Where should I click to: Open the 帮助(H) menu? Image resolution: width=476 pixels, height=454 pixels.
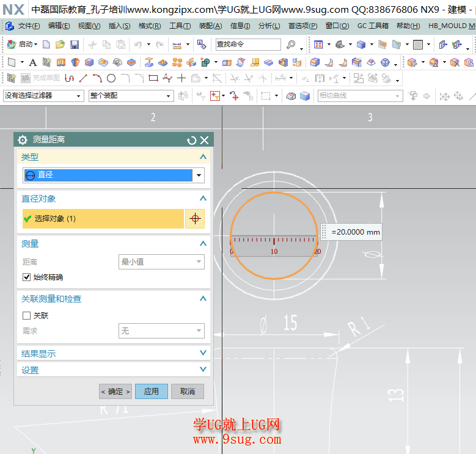[408, 26]
